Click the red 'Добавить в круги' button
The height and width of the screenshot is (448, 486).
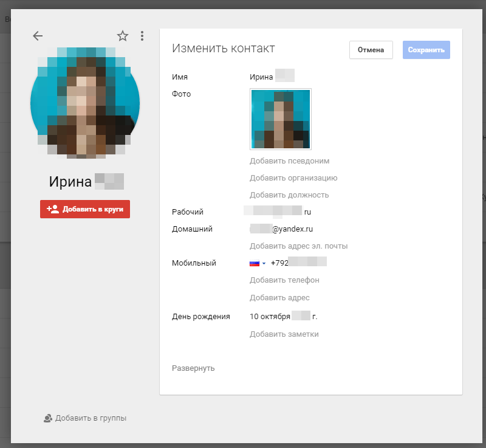click(84, 208)
